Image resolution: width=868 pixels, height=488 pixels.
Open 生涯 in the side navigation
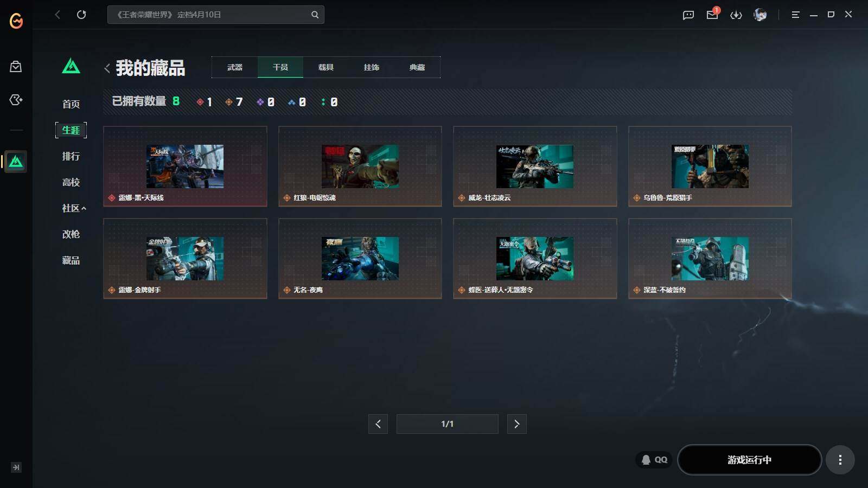point(71,130)
